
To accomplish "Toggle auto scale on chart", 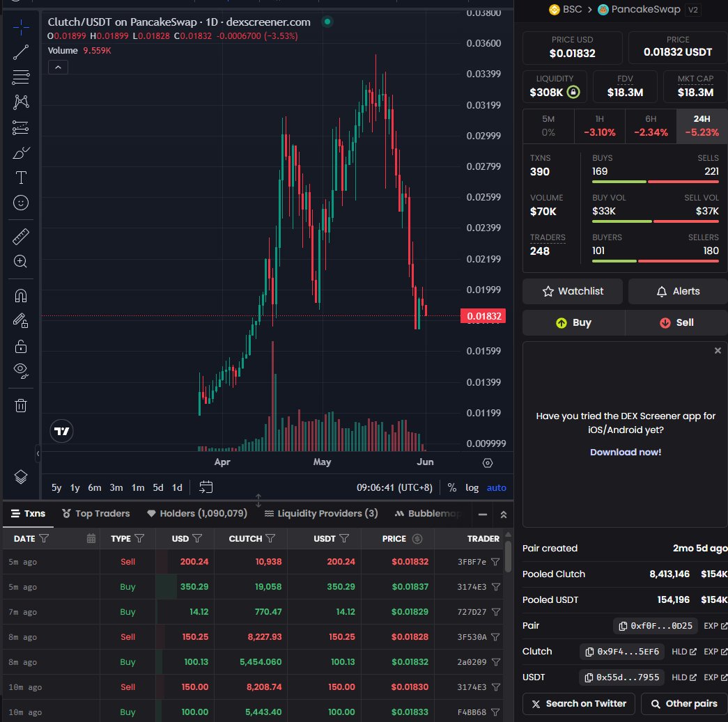I will pos(496,487).
